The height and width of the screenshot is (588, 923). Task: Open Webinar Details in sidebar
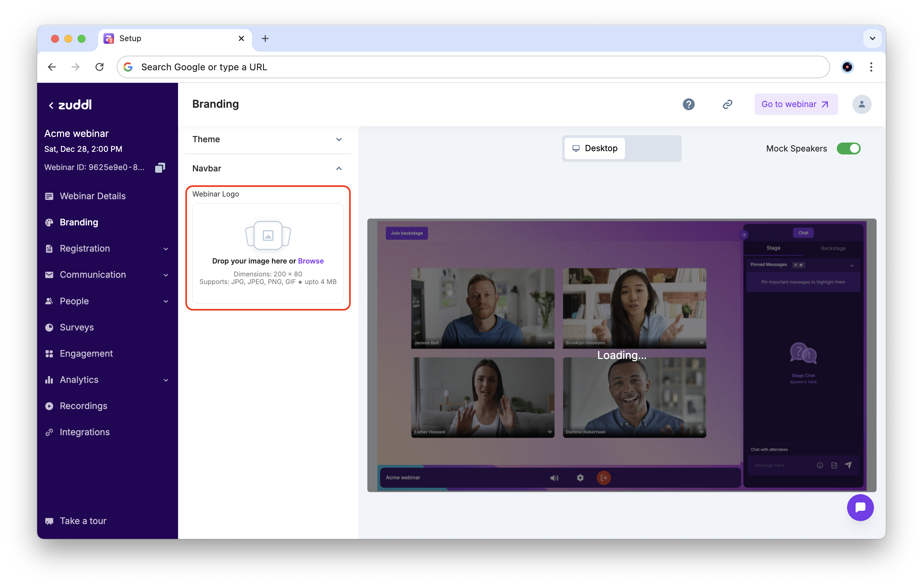click(x=92, y=196)
